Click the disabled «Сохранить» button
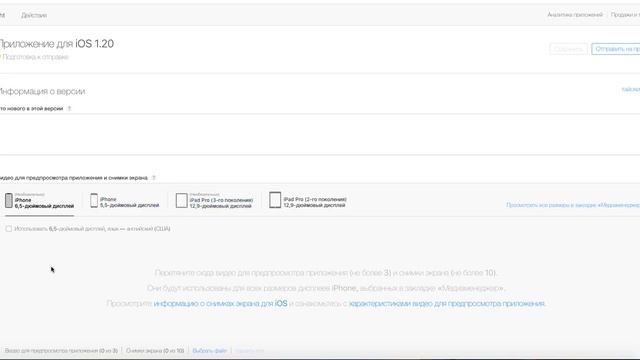Image resolution: width=640 pixels, height=360 pixels. point(568,49)
